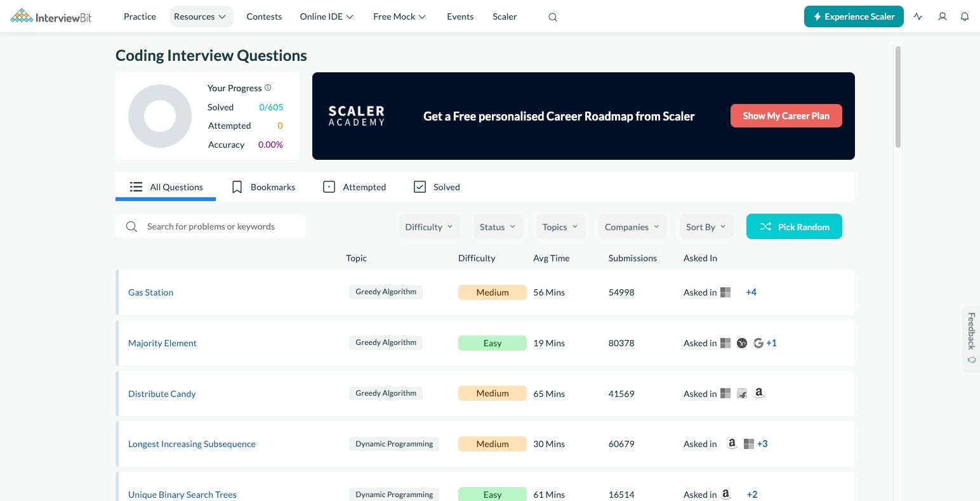Screen dimensions: 980x501
Task: Click the Google company icon for Majority Element
Action: click(758, 343)
